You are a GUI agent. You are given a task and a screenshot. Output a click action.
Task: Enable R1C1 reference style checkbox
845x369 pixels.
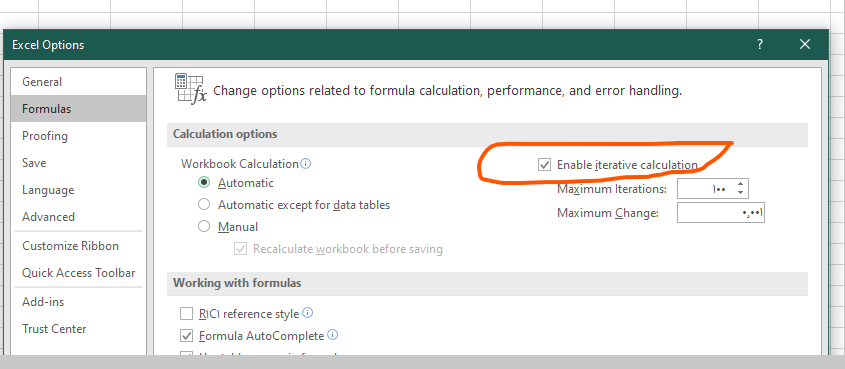point(186,314)
